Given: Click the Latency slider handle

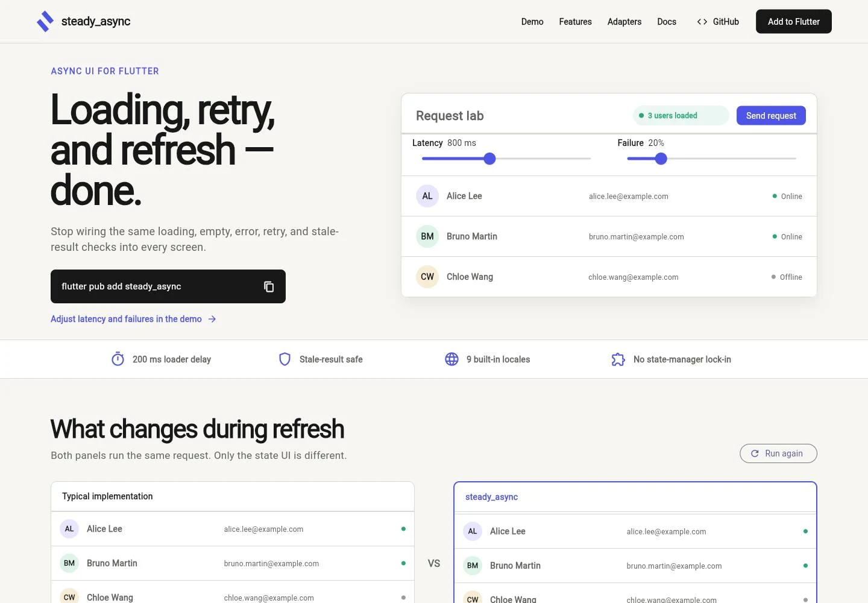Looking at the screenshot, I should click(489, 159).
